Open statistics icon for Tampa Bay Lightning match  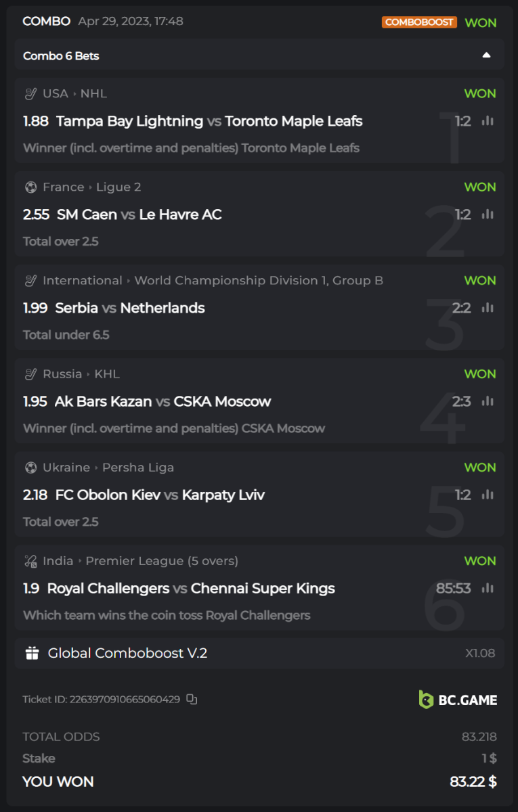(x=488, y=121)
